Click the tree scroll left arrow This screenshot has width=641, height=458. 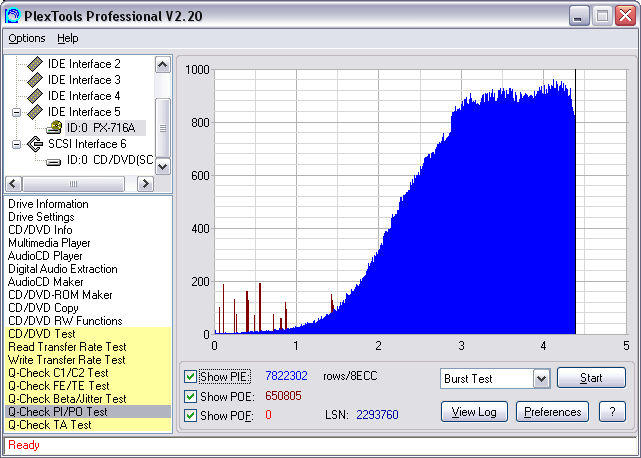(x=13, y=184)
